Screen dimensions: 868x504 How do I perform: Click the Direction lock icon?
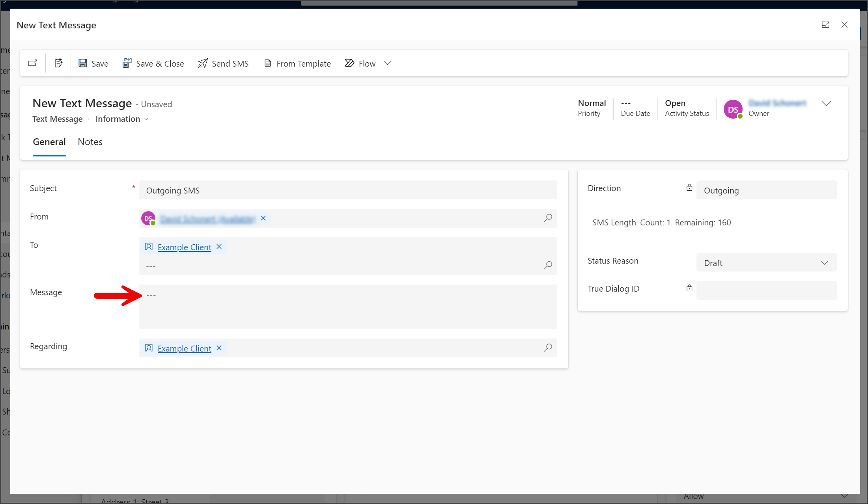tap(689, 188)
